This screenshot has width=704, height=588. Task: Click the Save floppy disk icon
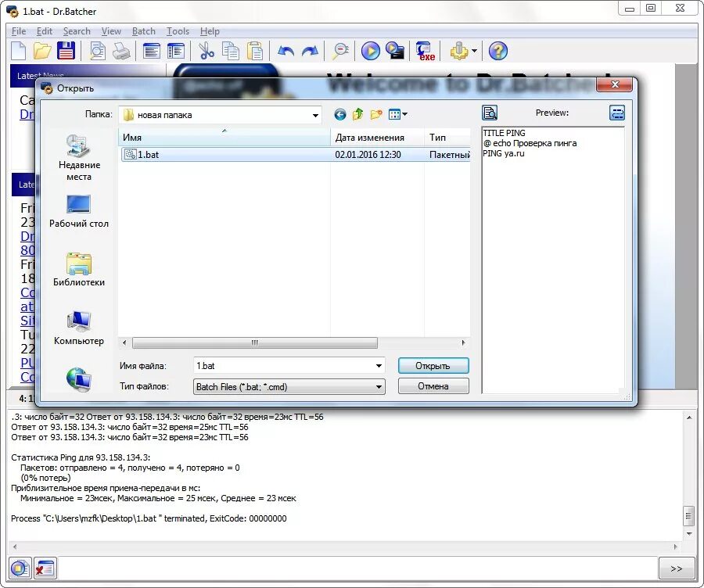[x=66, y=51]
